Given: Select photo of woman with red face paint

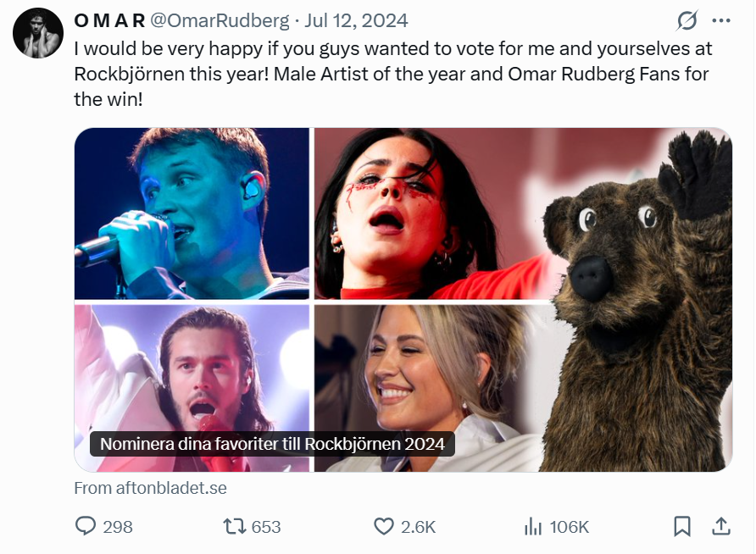Looking at the screenshot, I should (x=424, y=213).
